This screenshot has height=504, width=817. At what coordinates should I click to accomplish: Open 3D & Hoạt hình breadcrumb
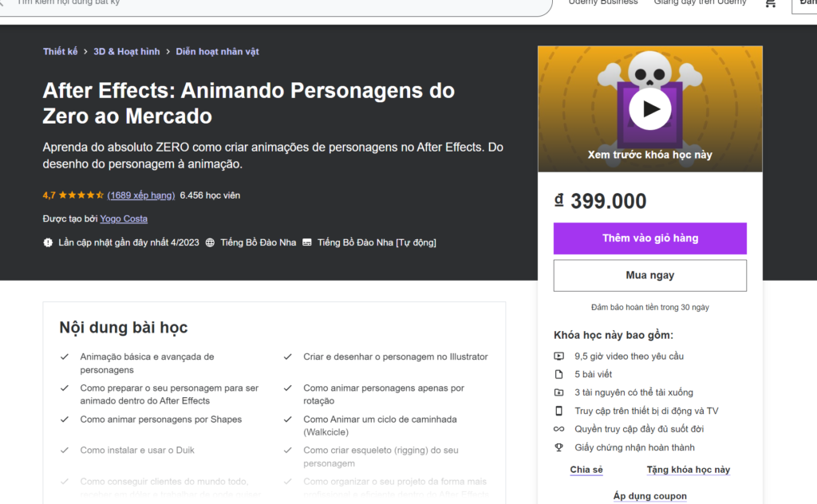point(127,52)
